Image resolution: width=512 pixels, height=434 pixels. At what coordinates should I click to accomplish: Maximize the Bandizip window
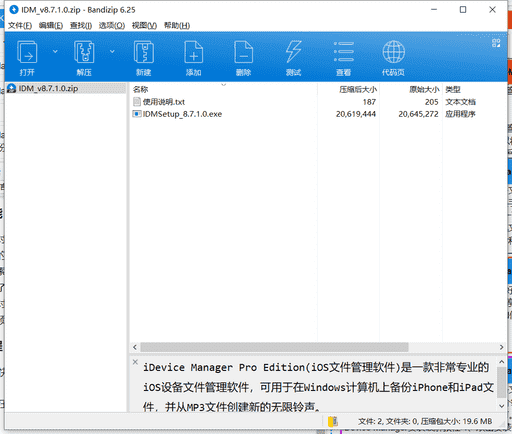click(463, 10)
